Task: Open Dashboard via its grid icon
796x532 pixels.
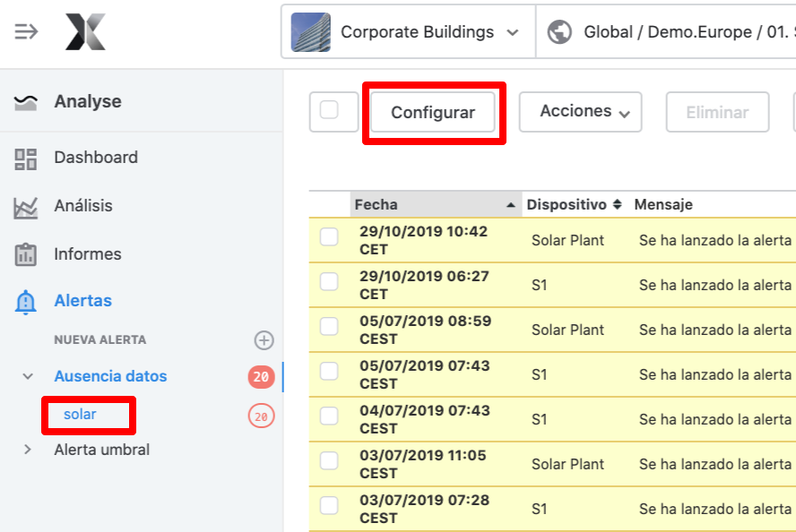Action: point(25,159)
